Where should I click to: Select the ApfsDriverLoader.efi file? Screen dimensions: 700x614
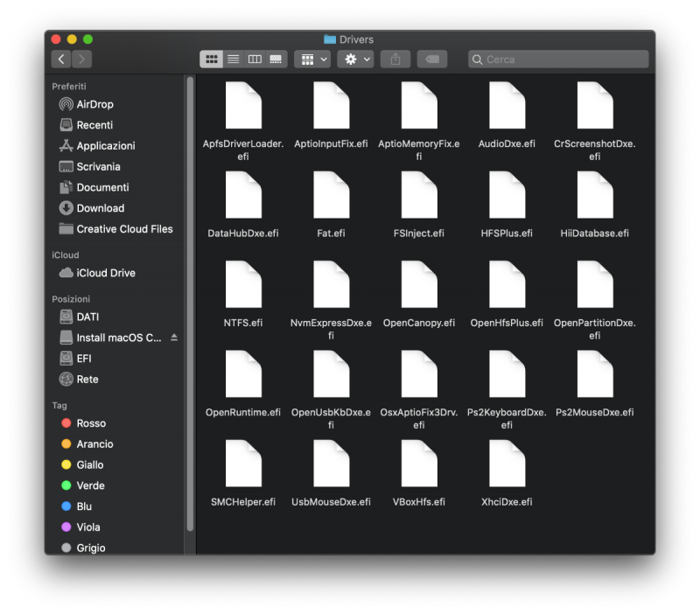pyautogui.click(x=243, y=121)
